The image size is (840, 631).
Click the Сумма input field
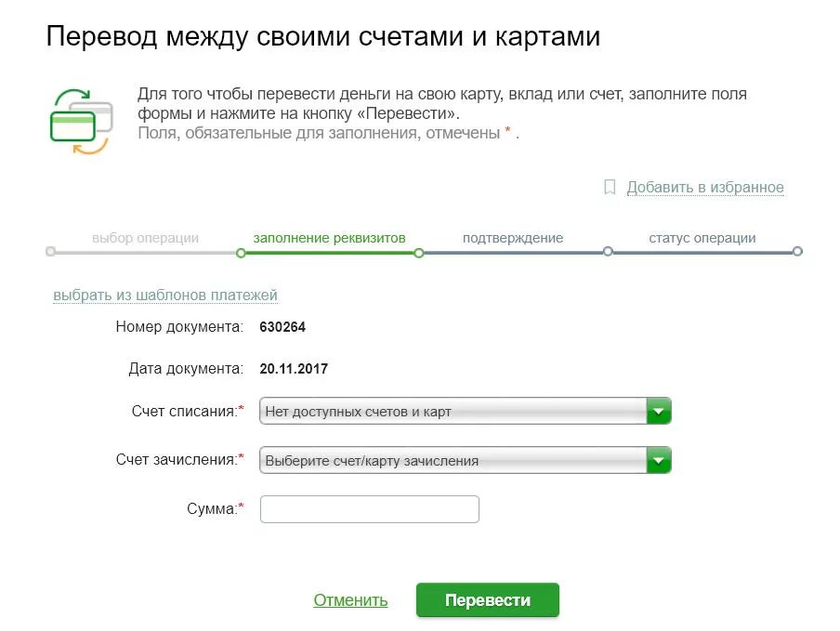coord(369,509)
